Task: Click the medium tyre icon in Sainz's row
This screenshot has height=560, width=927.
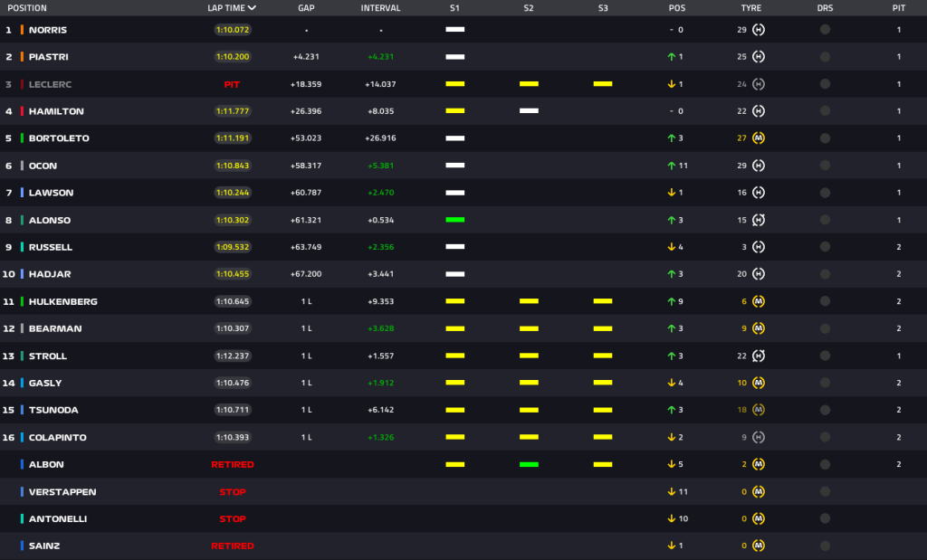Action: pyautogui.click(x=759, y=546)
